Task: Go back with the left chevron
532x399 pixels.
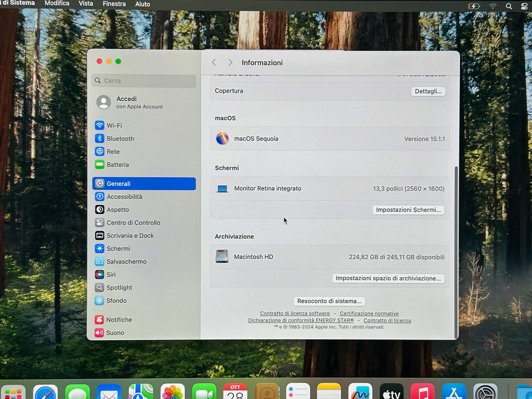Action: tap(214, 63)
